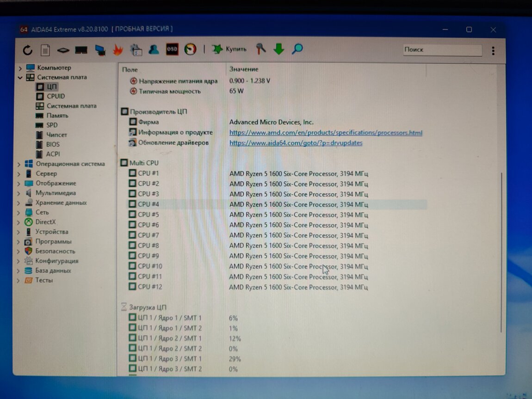Open the gauge benchmark icon in toolbar
The height and width of the screenshot is (399, 532).
[x=190, y=49]
